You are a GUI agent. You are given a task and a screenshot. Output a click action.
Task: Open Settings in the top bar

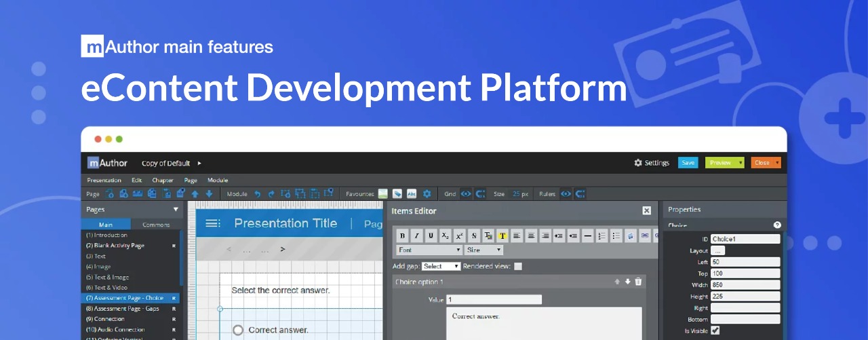(x=652, y=163)
